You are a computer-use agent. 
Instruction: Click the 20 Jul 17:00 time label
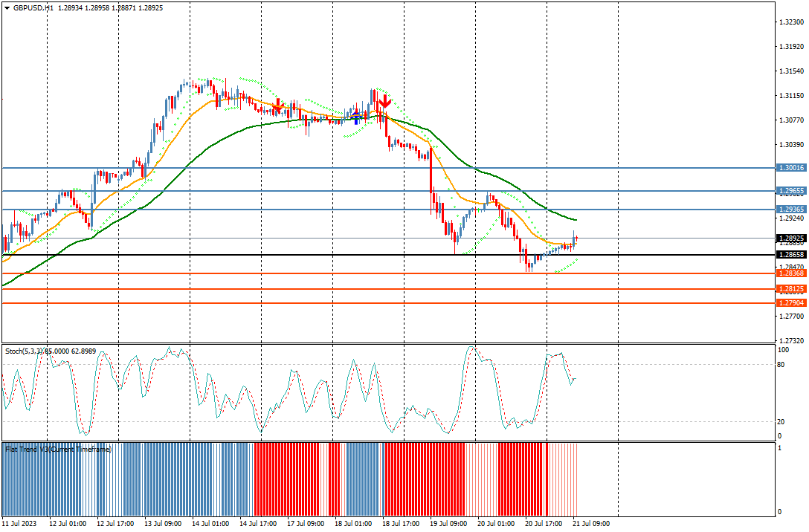(544, 524)
